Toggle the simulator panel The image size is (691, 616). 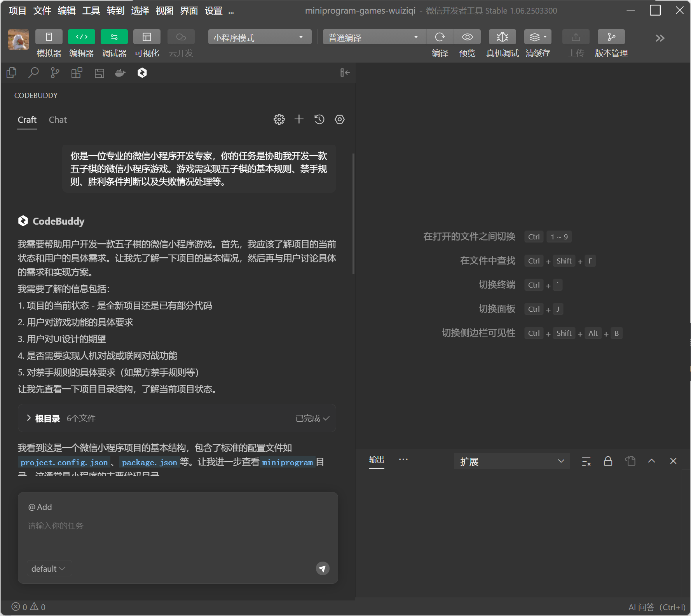pos(49,37)
